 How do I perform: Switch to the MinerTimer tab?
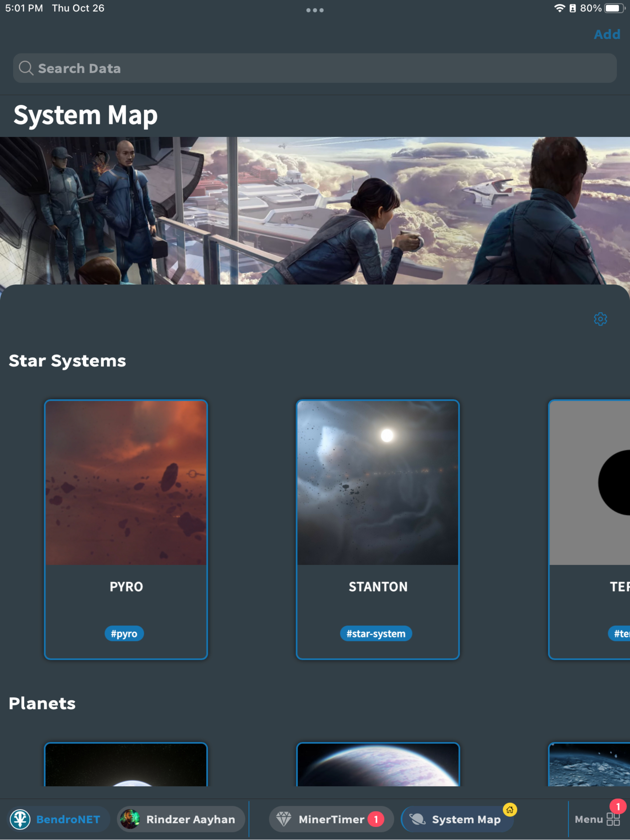click(331, 819)
